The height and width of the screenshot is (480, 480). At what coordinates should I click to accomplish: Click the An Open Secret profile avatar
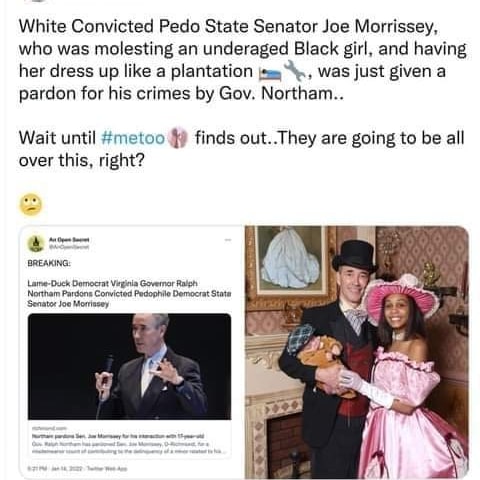click(x=36, y=243)
